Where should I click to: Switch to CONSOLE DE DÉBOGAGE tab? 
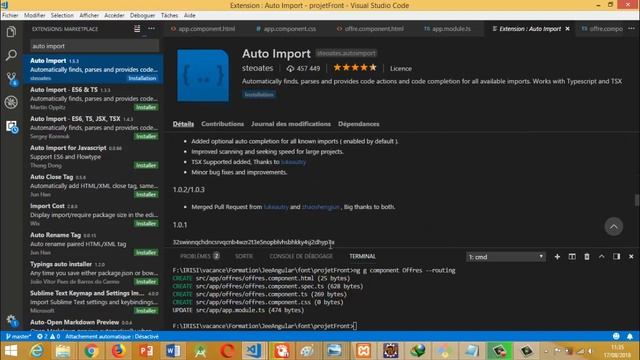coord(301,256)
